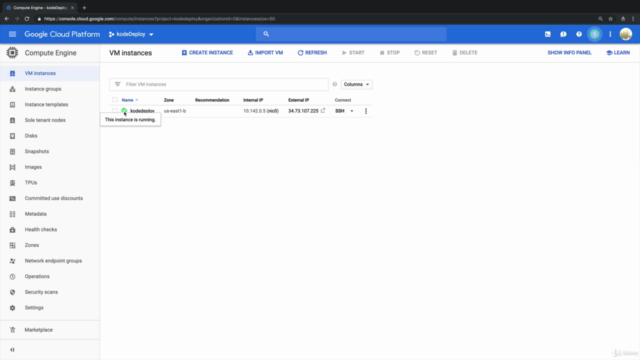Click the Snapshots sidebar icon
The width and height of the screenshot is (640, 360).
pos(12,151)
